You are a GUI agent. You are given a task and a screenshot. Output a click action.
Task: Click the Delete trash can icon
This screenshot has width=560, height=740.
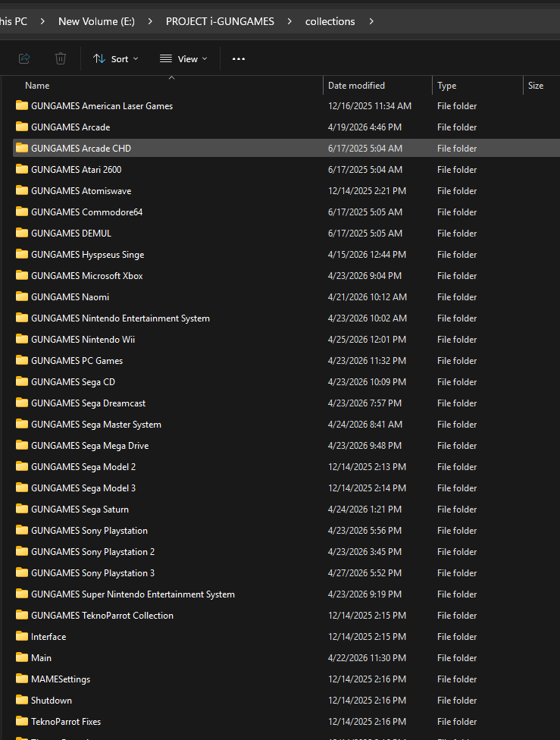[x=61, y=58]
